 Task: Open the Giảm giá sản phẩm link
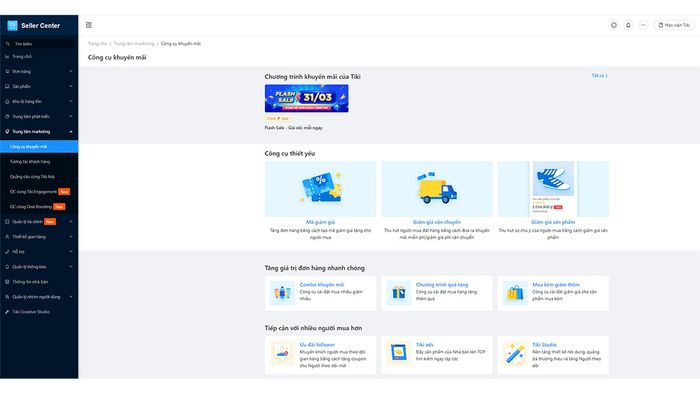(553, 222)
